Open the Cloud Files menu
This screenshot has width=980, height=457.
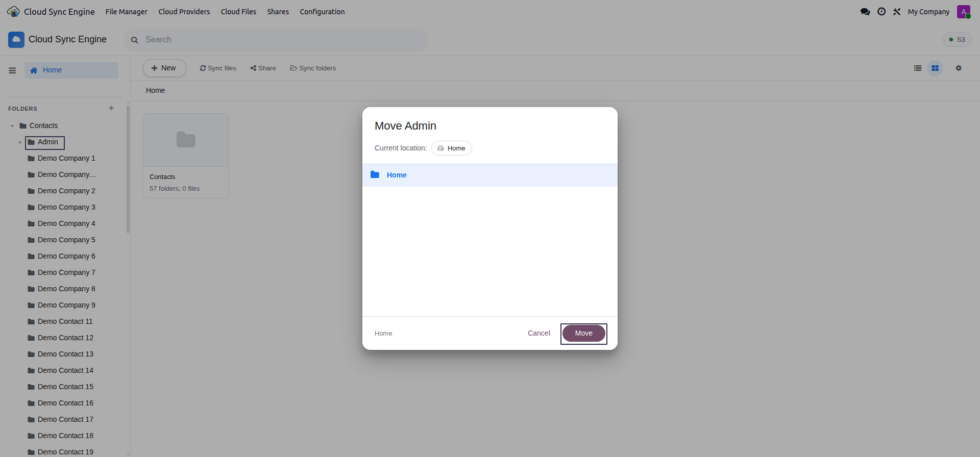[238, 12]
